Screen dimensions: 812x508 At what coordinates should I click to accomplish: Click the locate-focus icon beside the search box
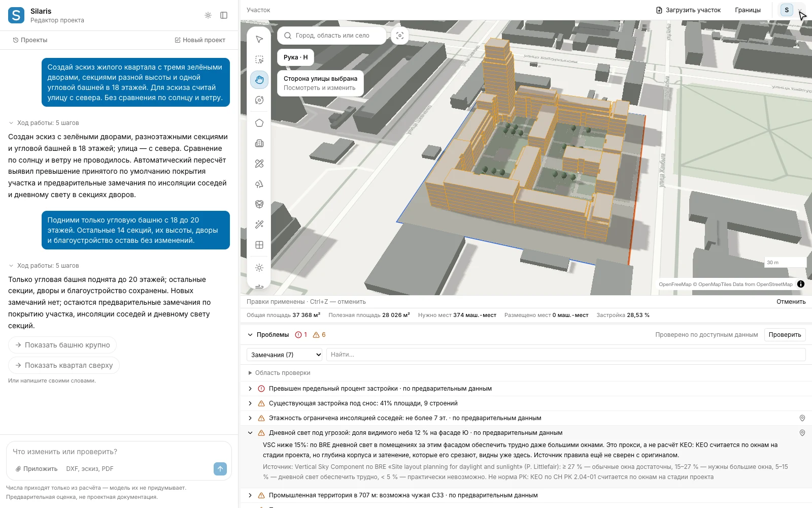coord(400,36)
